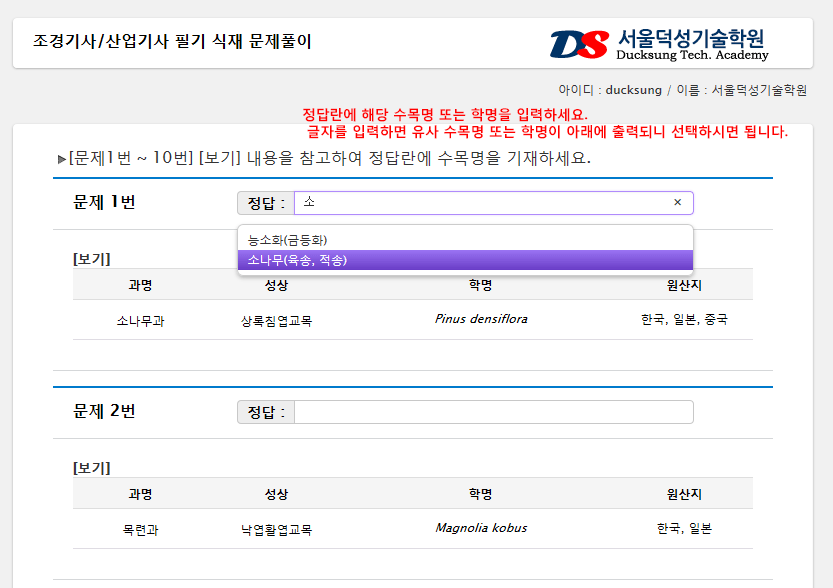Click the 문제 1번 heading
The image size is (833, 588).
(104, 202)
